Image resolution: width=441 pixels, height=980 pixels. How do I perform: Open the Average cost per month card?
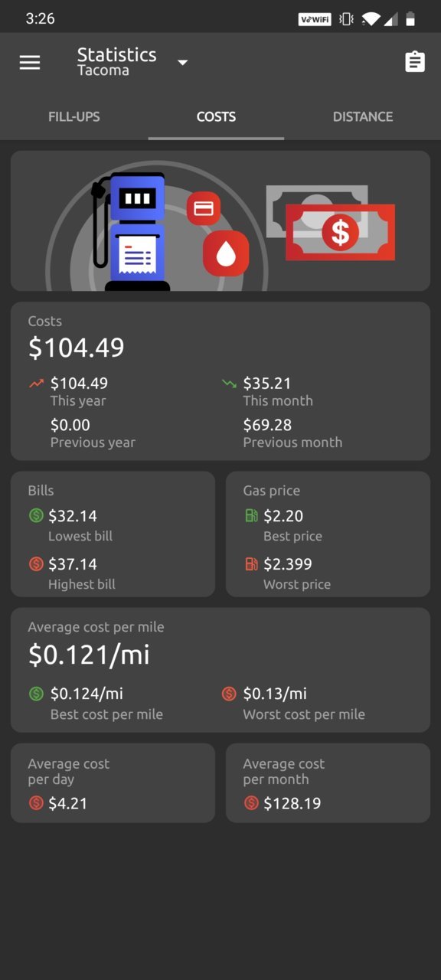pyautogui.click(x=328, y=783)
